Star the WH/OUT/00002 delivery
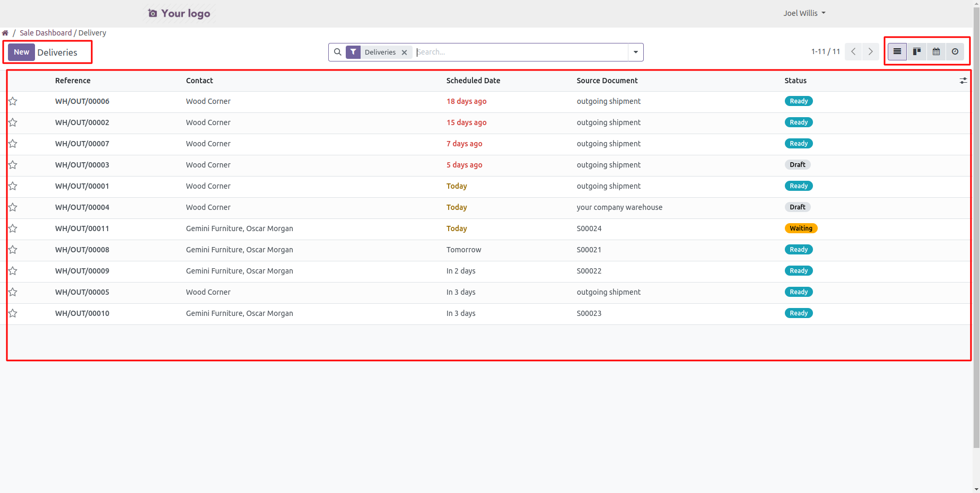The image size is (980, 493). pos(13,122)
